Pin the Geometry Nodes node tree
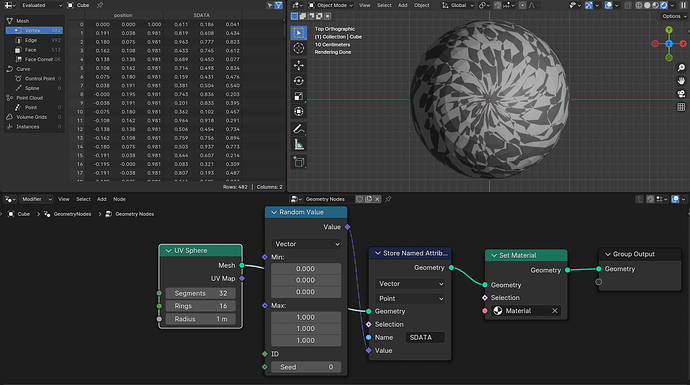The image size is (690, 385). click(x=388, y=199)
